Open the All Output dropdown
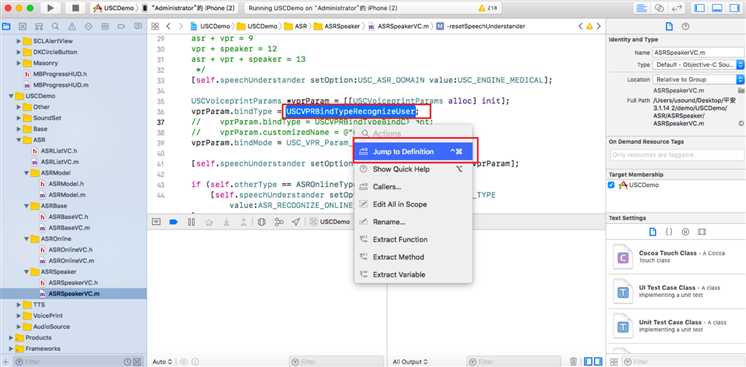Image resolution: width=746 pixels, height=367 pixels. (x=410, y=362)
